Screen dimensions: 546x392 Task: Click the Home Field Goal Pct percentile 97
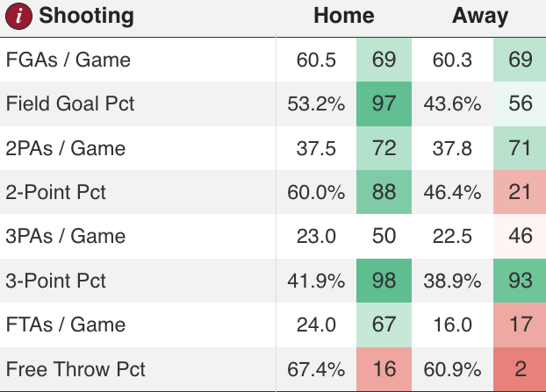(384, 104)
